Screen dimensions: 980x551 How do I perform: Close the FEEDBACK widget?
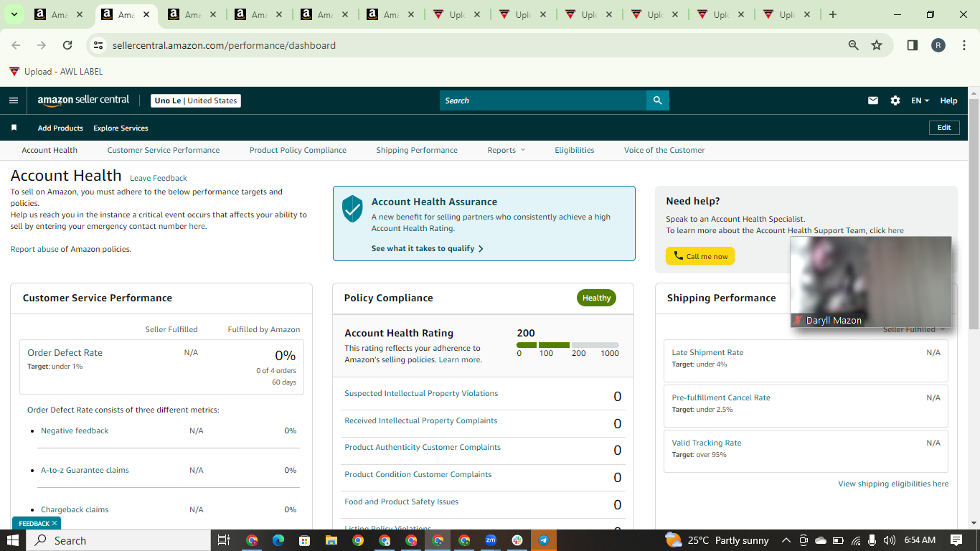55,523
